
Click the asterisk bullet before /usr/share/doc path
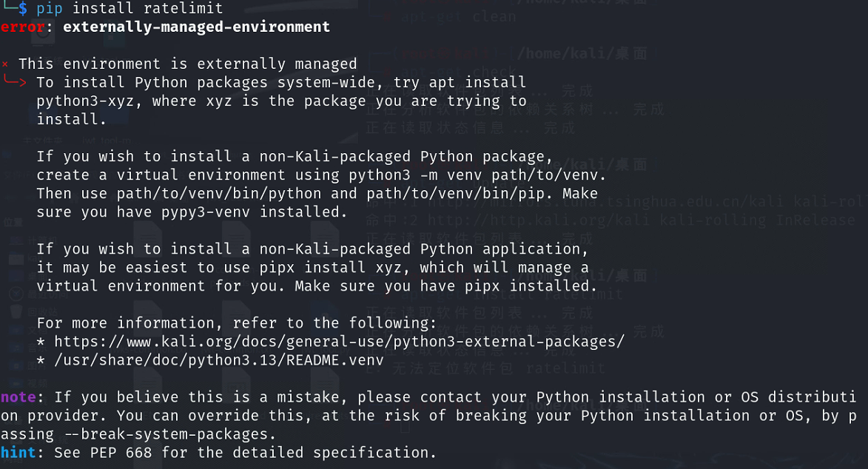point(41,360)
